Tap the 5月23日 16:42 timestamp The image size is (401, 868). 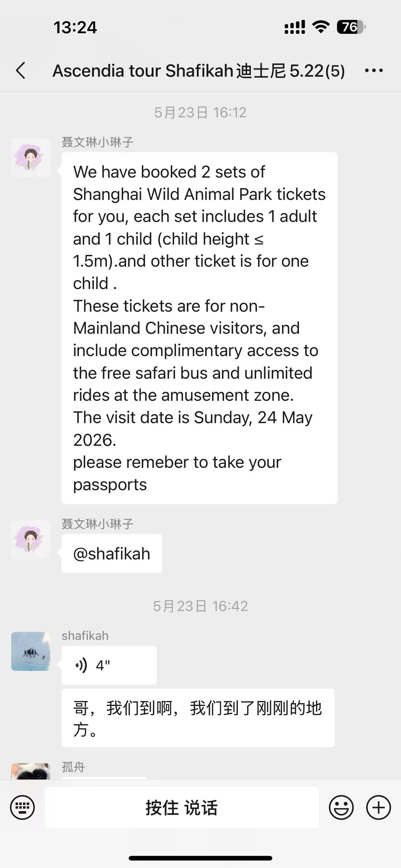[x=200, y=606]
